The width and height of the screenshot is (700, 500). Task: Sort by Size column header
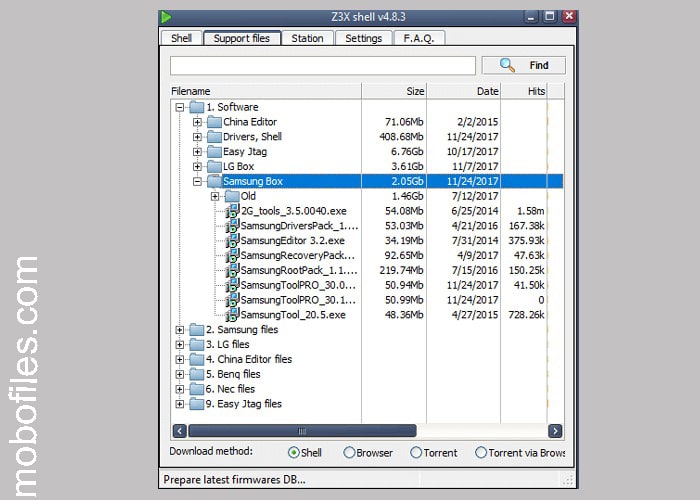394,91
